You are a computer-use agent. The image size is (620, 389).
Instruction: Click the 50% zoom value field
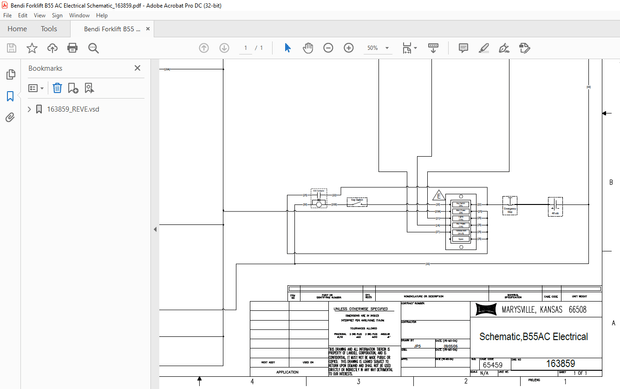(372, 48)
